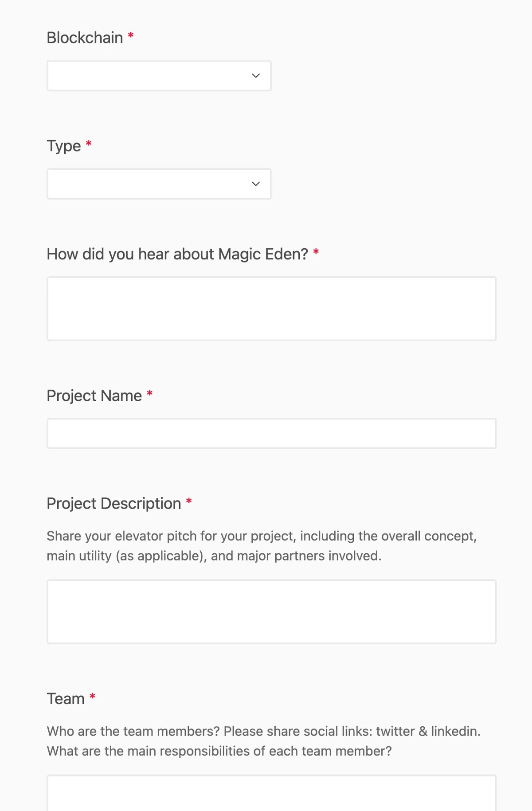Click the chevron arrow in Type select
The image size is (532, 811).
[x=256, y=184]
